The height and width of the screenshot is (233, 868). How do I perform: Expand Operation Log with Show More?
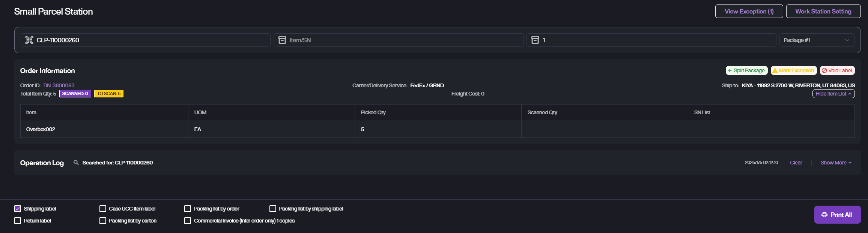836,163
